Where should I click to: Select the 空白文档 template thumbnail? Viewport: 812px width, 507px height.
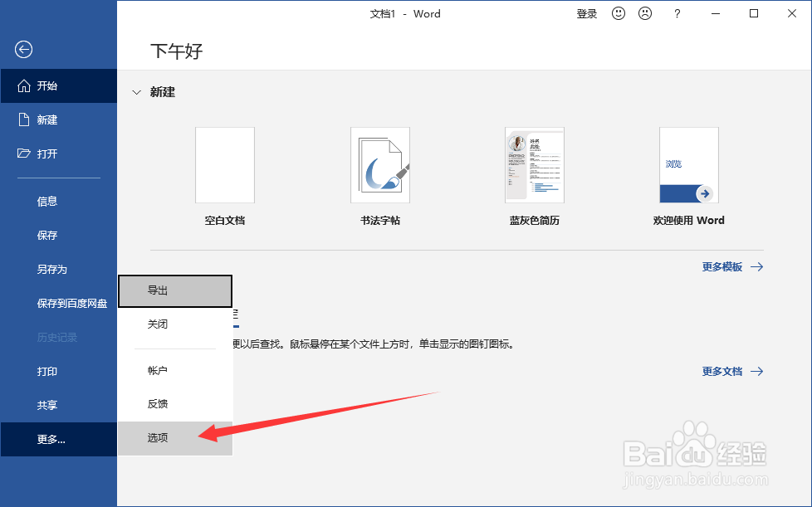225,165
